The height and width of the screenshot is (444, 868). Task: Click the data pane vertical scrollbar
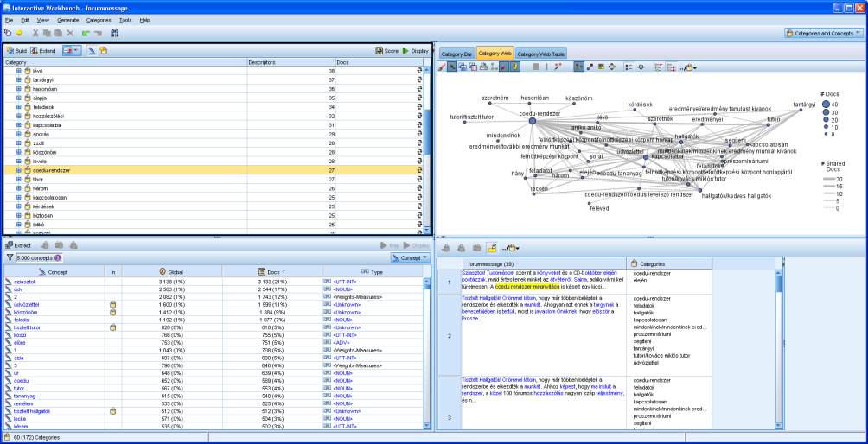click(x=779, y=348)
